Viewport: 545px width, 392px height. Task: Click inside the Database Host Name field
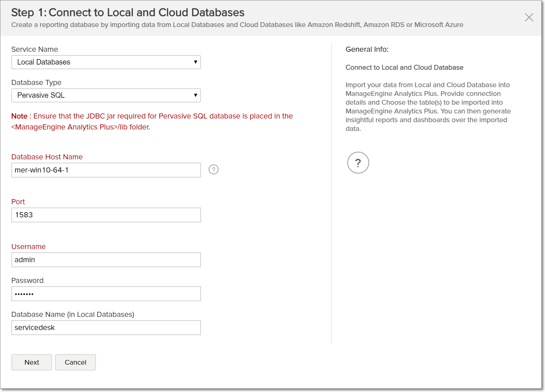(106, 170)
